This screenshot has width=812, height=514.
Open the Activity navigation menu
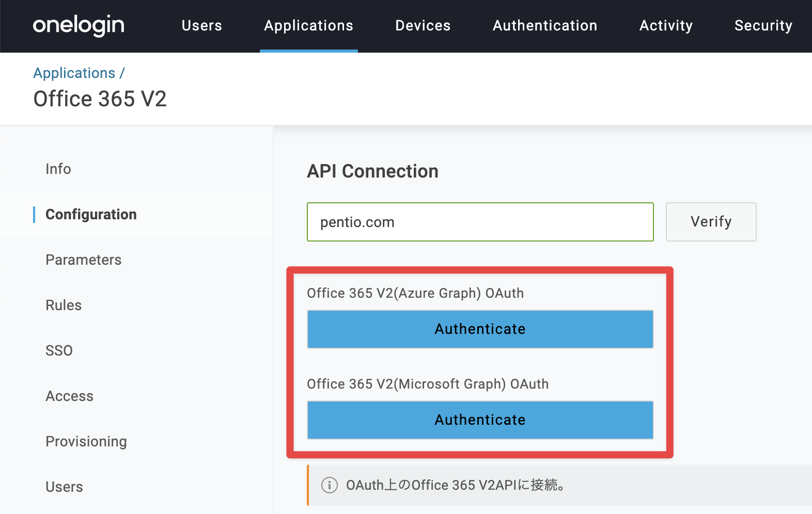coord(666,25)
